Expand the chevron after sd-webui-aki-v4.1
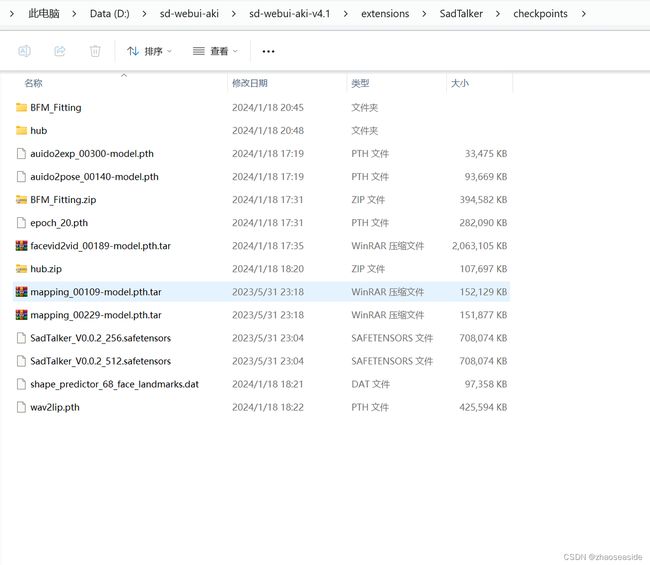 (x=346, y=14)
